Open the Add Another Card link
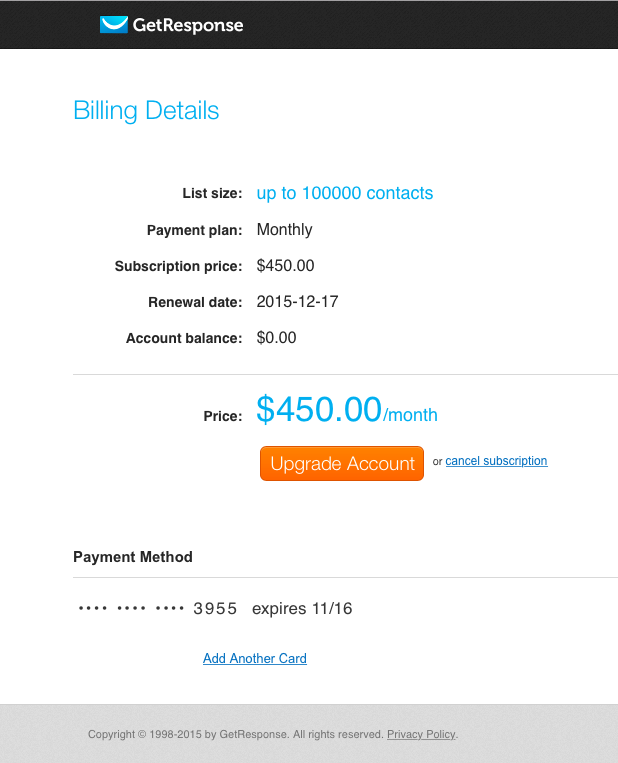Screen dimensions: 618x763 coord(255,659)
